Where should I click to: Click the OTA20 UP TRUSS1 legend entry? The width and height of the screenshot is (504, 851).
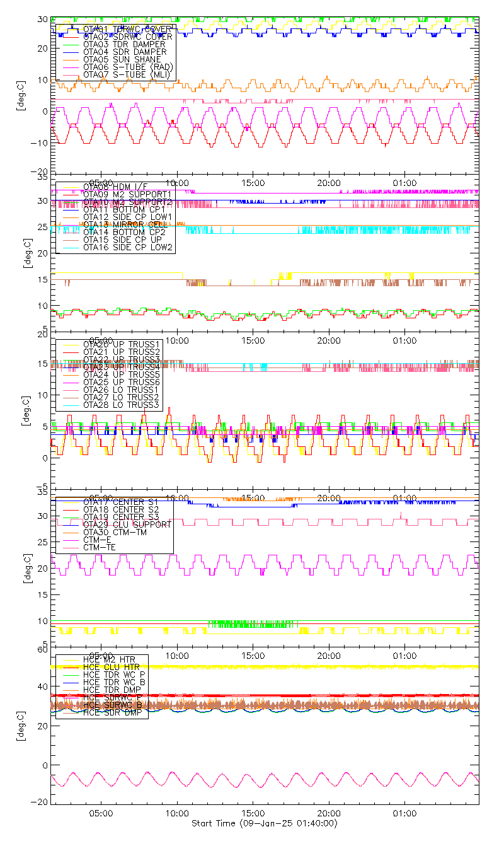(x=122, y=344)
